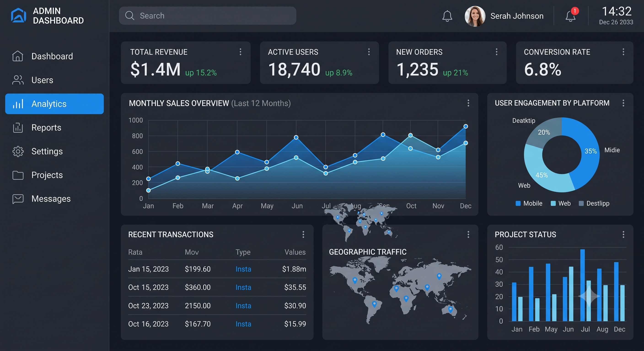
Task: Open Serah Johnson's profile avatar
Action: [475, 16]
